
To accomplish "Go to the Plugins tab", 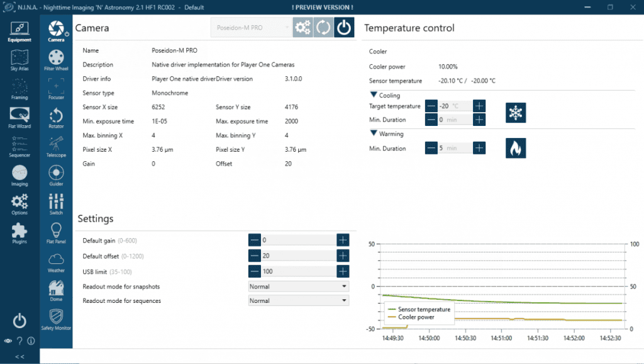I will (19, 233).
